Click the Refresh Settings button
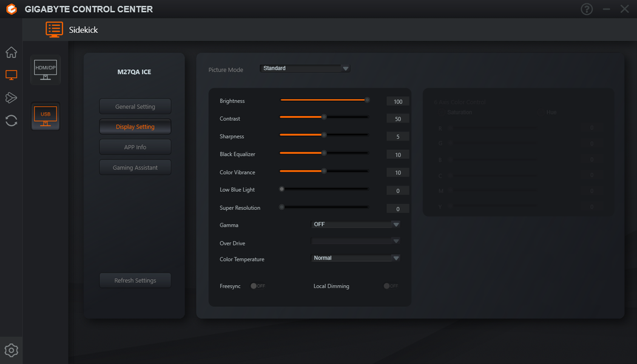 (135, 280)
